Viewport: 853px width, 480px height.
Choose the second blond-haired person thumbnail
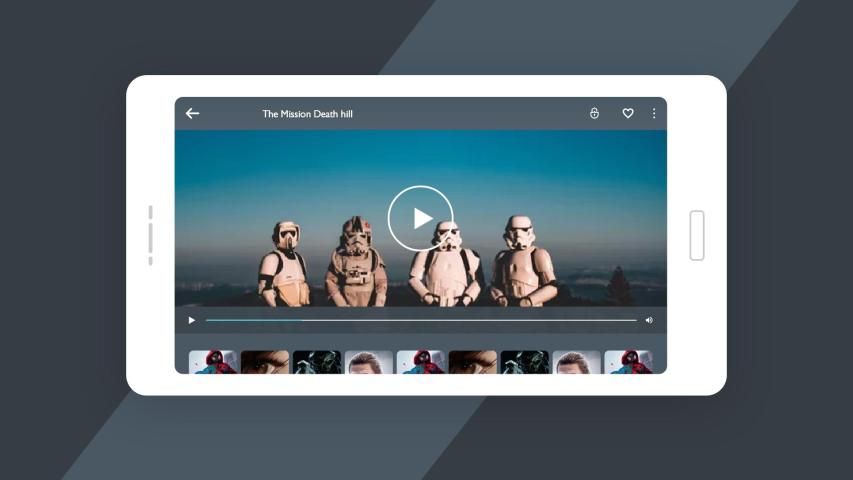pyautogui.click(x=577, y=362)
